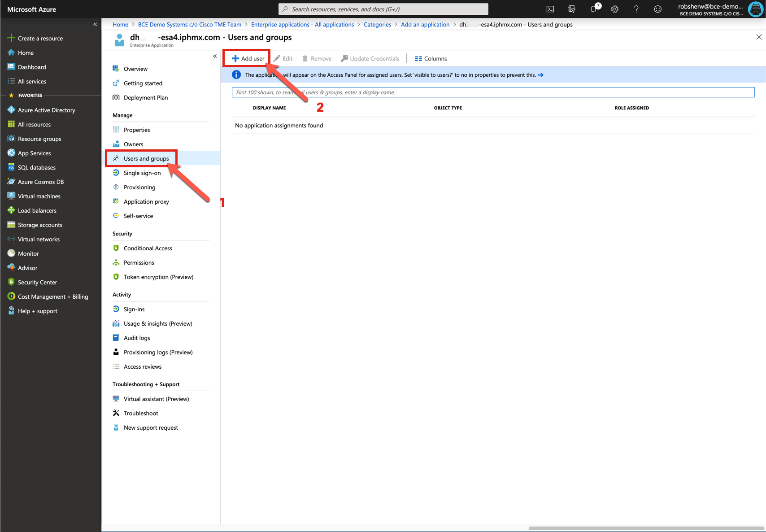Viewport: 766px width, 532px height.
Task: Open portal settings gear
Action: (615, 9)
